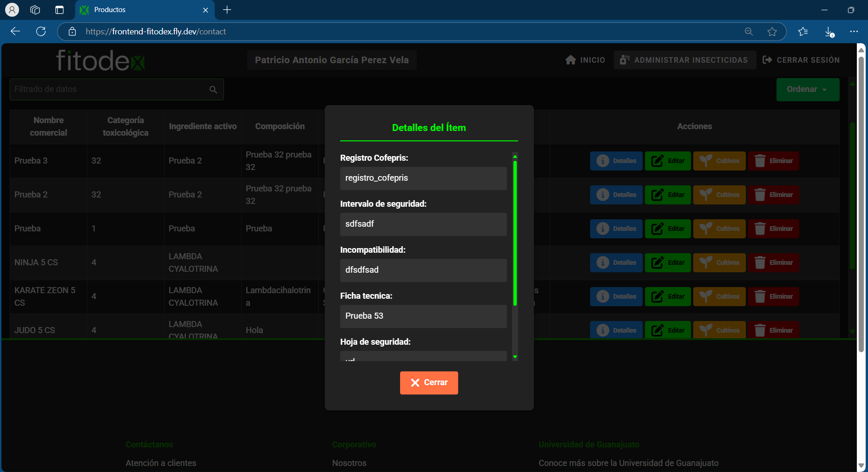This screenshot has height=472, width=868.
Task: Close the Productos tab
Action: tap(205, 10)
